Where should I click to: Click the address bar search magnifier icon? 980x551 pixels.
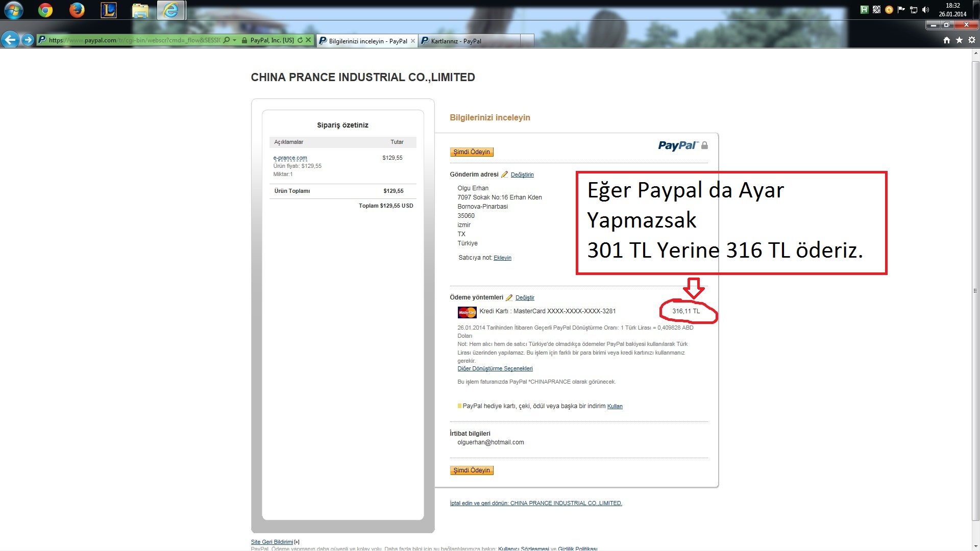tap(227, 40)
